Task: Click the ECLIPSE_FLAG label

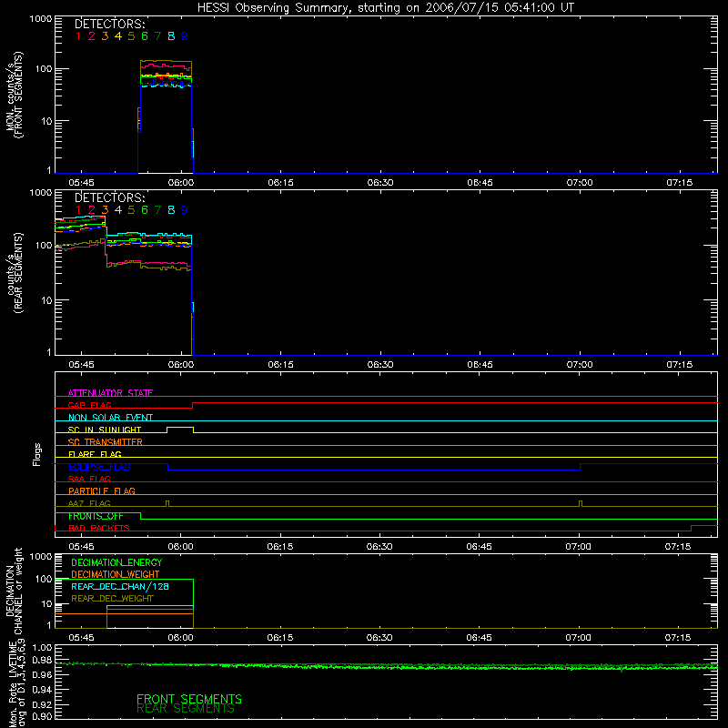Action: click(x=99, y=467)
